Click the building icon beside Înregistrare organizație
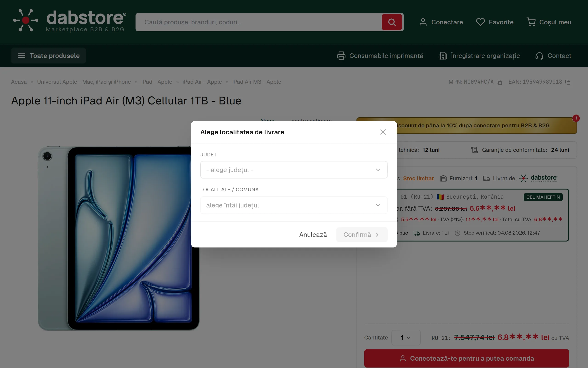588x368 pixels. (x=443, y=56)
